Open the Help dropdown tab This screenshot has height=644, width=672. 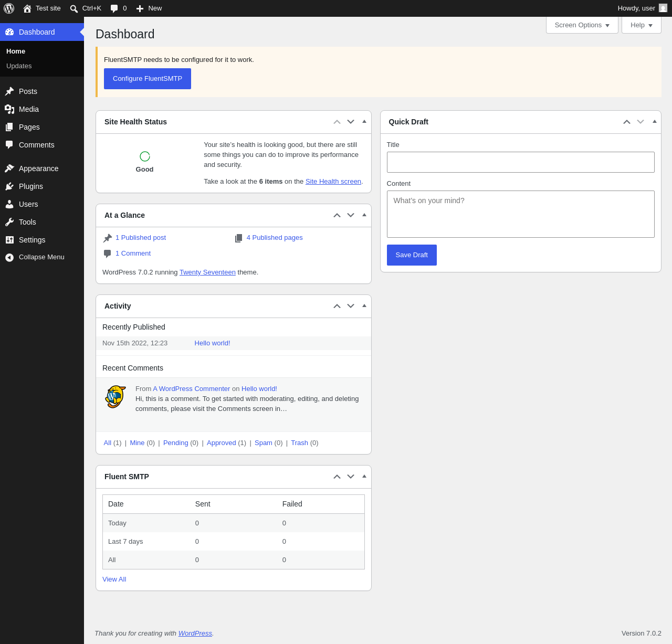[642, 25]
